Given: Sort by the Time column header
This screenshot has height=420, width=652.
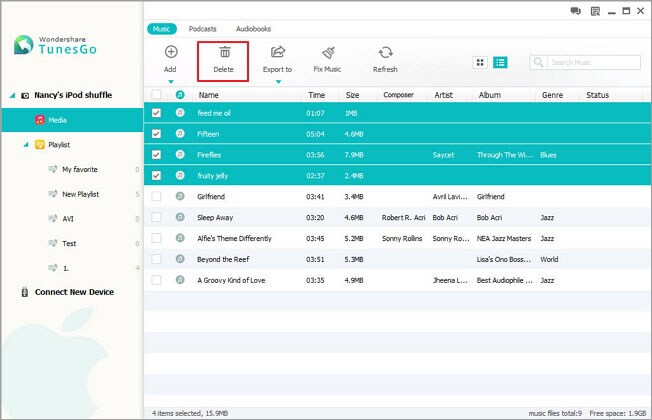Looking at the screenshot, I should tap(316, 95).
